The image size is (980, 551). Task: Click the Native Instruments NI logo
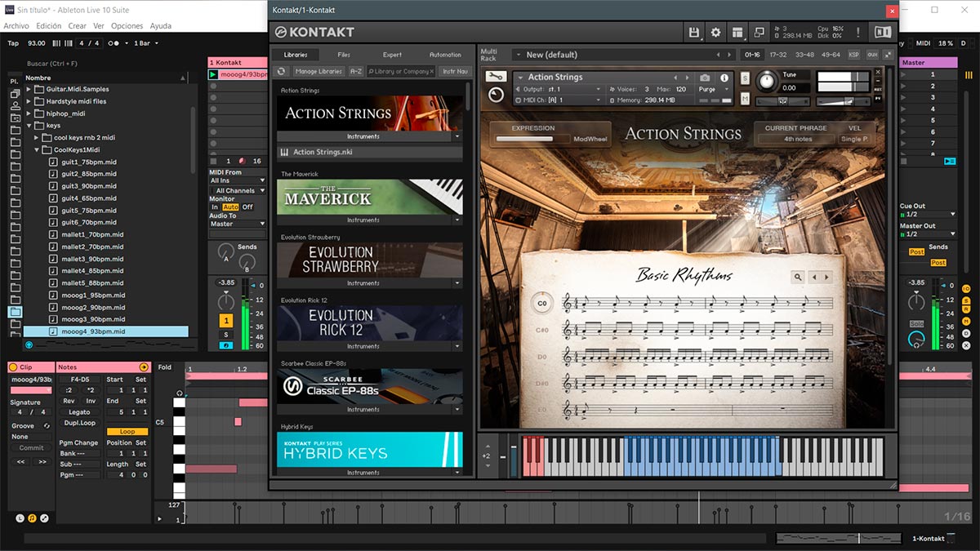(x=882, y=33)
